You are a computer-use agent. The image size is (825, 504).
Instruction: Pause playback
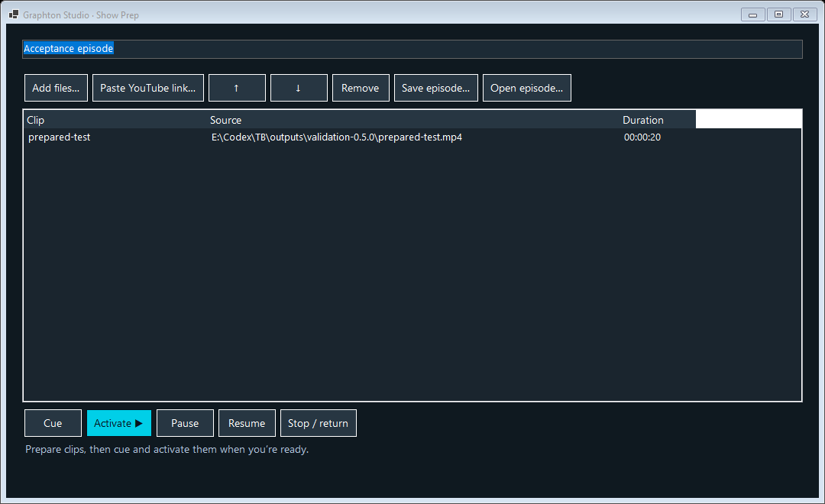185,423
